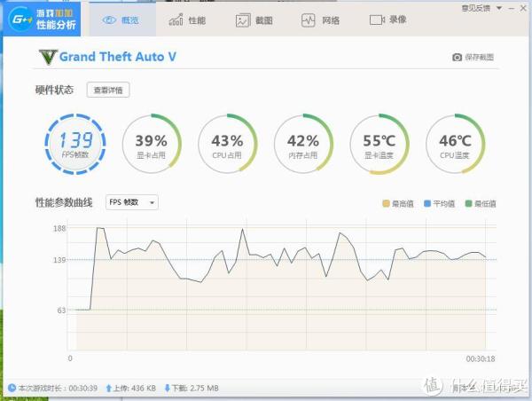This screenshot has width=532, height=401.
Task: Open the 性能 performance tab
Action: (187, 20)
